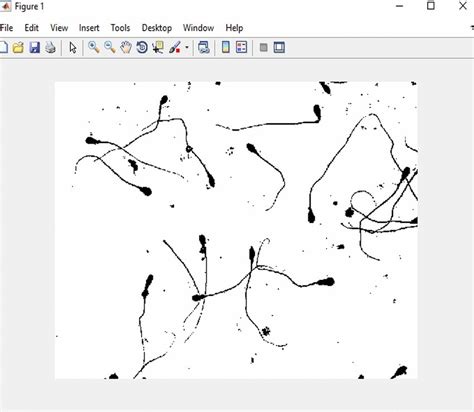This screenshot has width=474, height=412.
Task: Select the Edit Plot arrow tool
Action: [x=73, y=47]
